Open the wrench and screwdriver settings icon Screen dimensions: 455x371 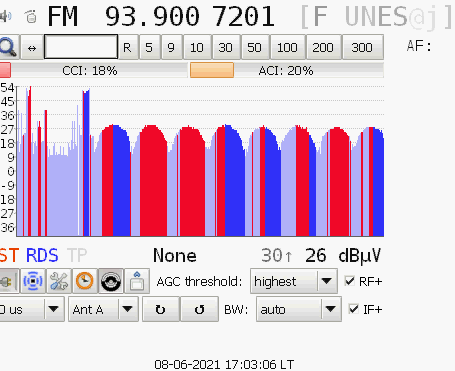click(x=59, y=281)
